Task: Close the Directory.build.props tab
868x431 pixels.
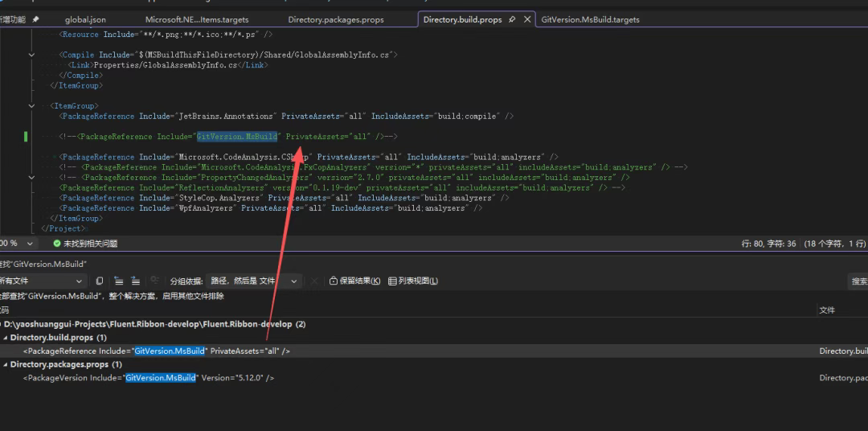Action: (528, 19)
